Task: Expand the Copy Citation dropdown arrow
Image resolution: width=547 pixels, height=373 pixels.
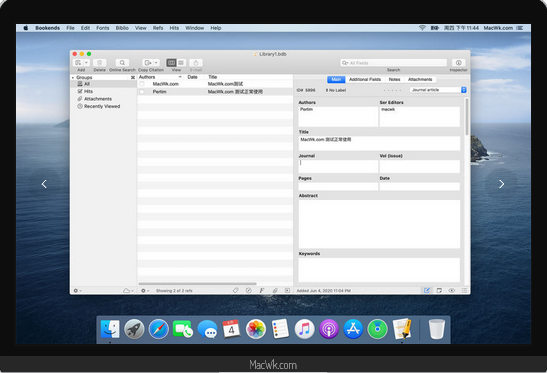Action: (x=156, y=63)
